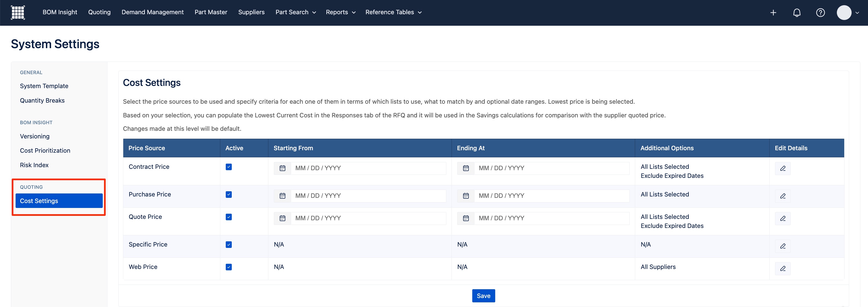Edit details for Quote Price row
This screenshot has width=868, height=307.
783,219
